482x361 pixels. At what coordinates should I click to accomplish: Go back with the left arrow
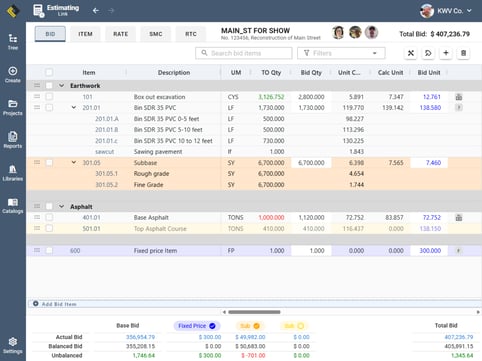[96, 11]
